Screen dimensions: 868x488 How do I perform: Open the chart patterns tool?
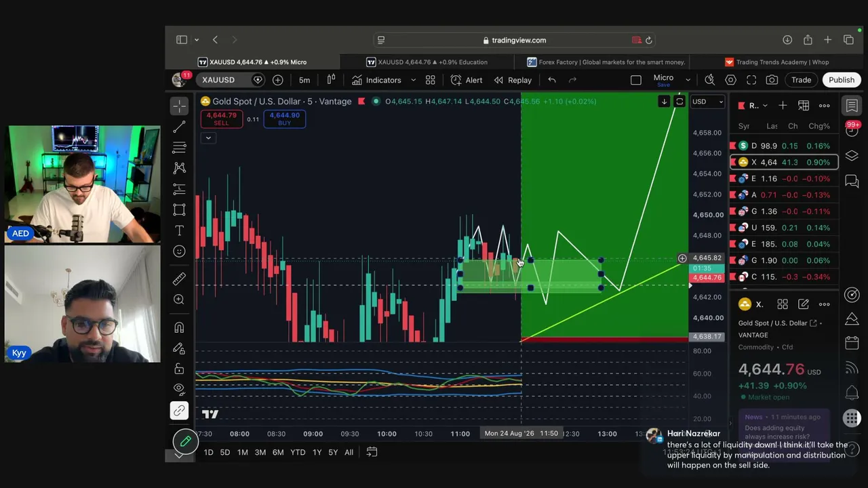click(x=180, y=167)
